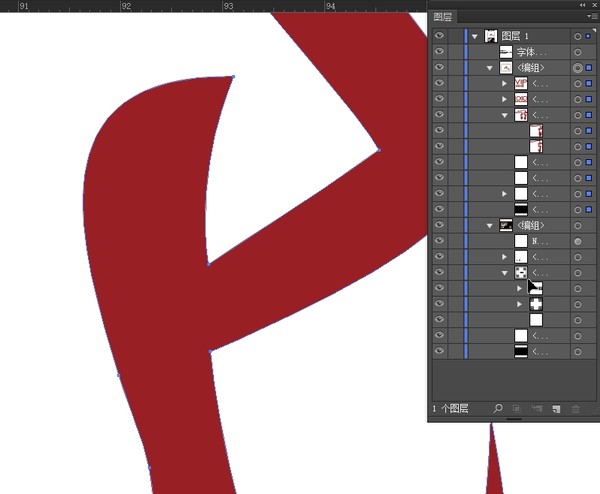Toggle eye on the bottom black-thumbnail row

click(x=439, y=351)
